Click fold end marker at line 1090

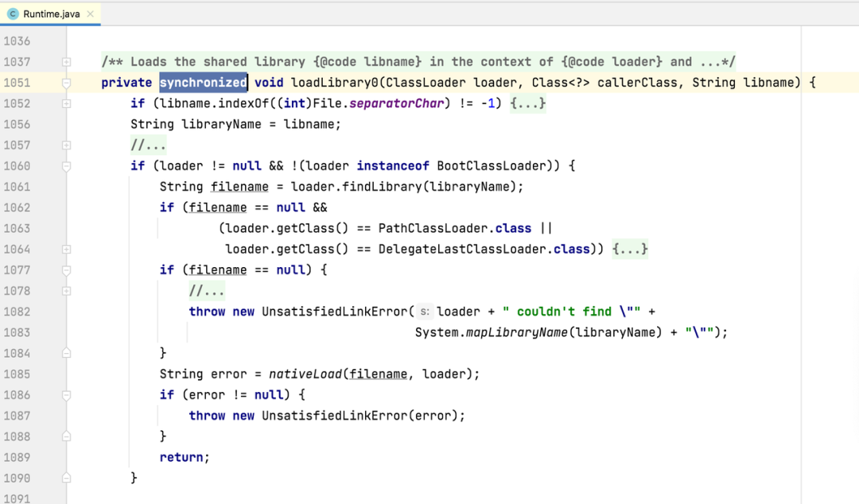66,479
